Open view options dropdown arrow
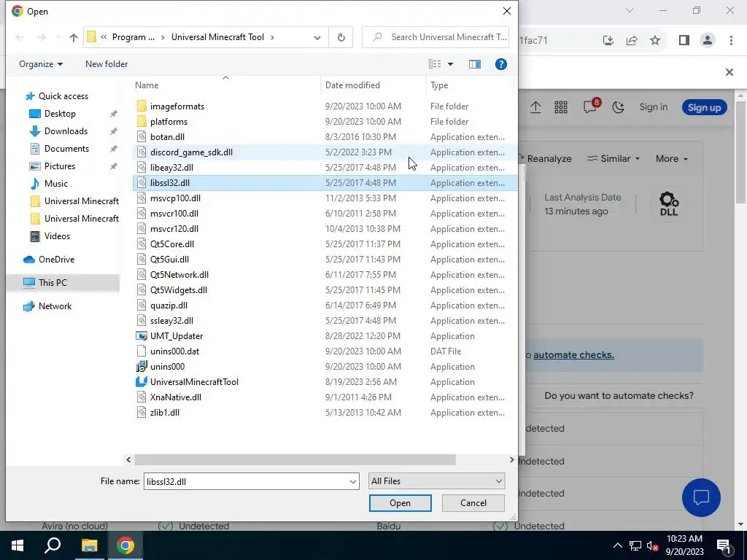747x560 pixels. [x=450, y=64]
